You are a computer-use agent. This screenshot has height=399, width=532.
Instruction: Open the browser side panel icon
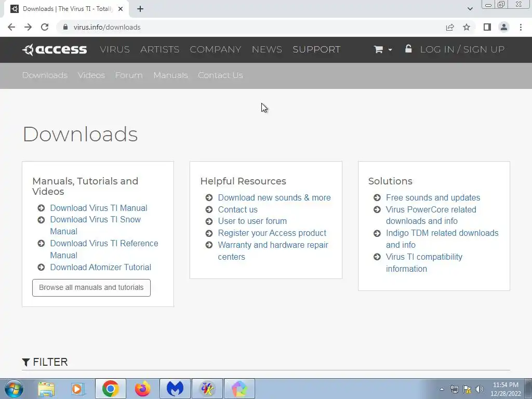coord(487,27)
